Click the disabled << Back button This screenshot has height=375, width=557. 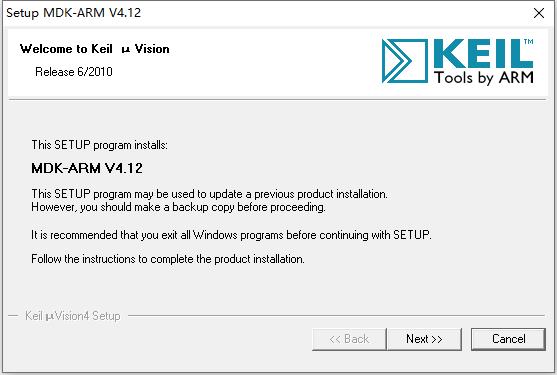(x=349, y=339)
